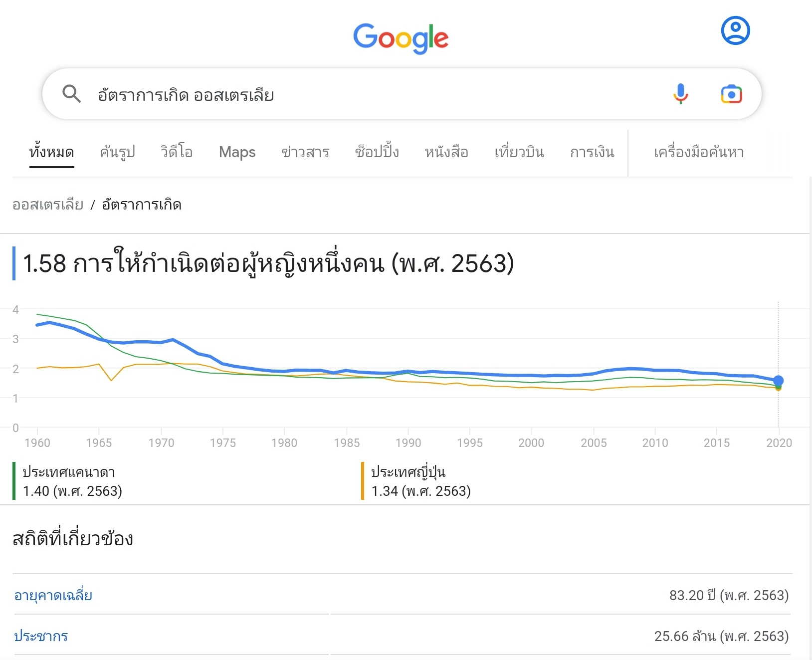Open Google Lens camera search
The image size is (812, 660).
(x=731, y=94)
